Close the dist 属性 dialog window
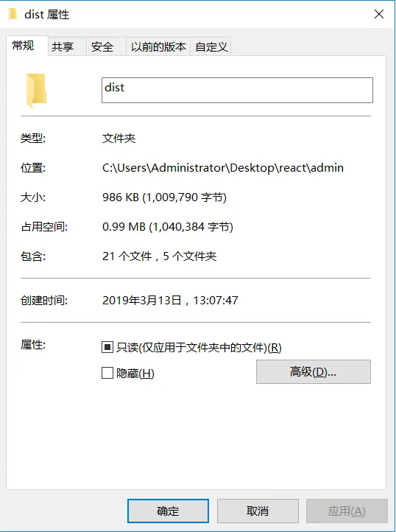 379,14
